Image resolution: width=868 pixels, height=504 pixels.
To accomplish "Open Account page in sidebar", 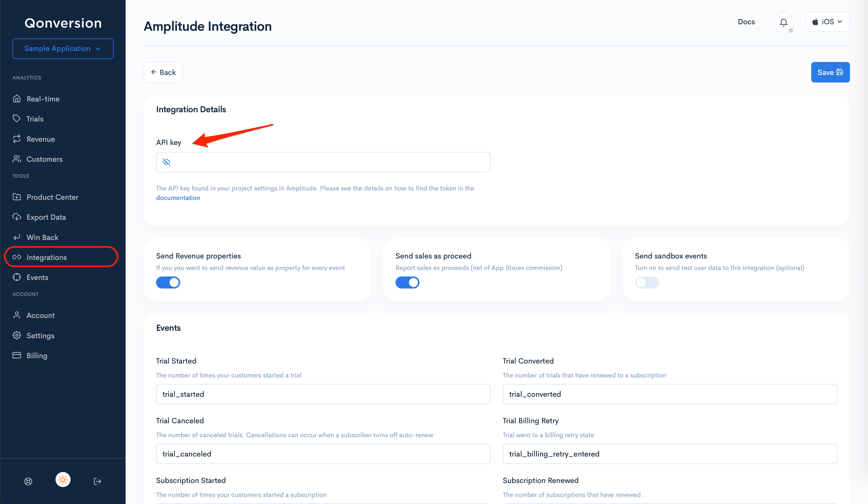I will (x=41, y=315).
